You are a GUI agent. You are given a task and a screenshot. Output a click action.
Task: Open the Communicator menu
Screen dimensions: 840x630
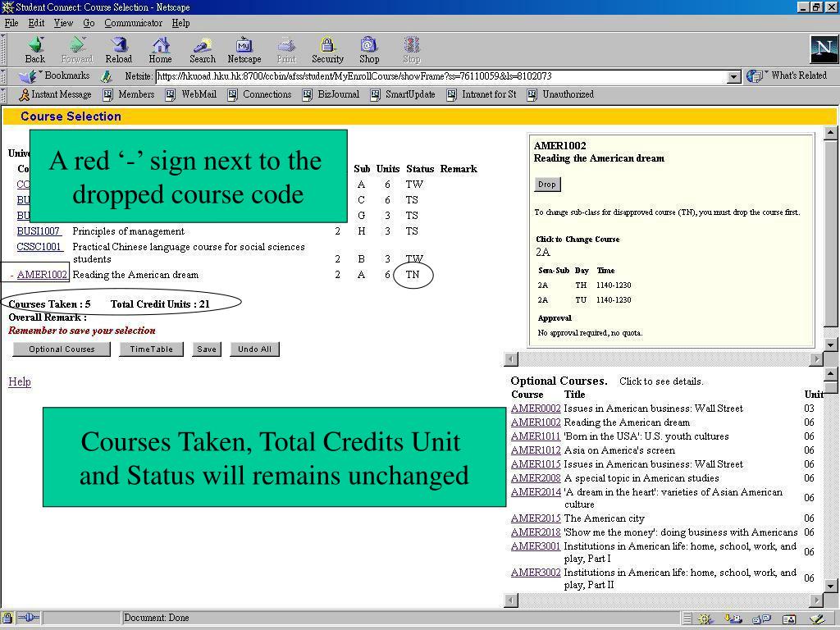click(134, 23)
